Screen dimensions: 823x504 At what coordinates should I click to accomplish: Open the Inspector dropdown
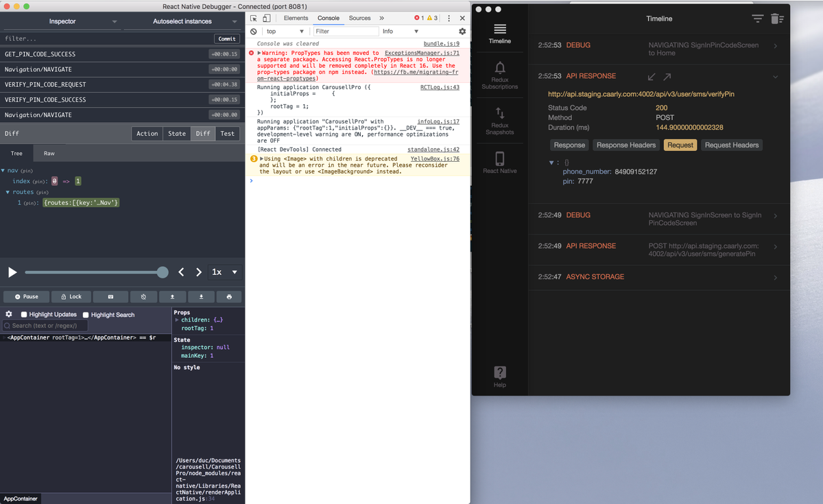62,21
